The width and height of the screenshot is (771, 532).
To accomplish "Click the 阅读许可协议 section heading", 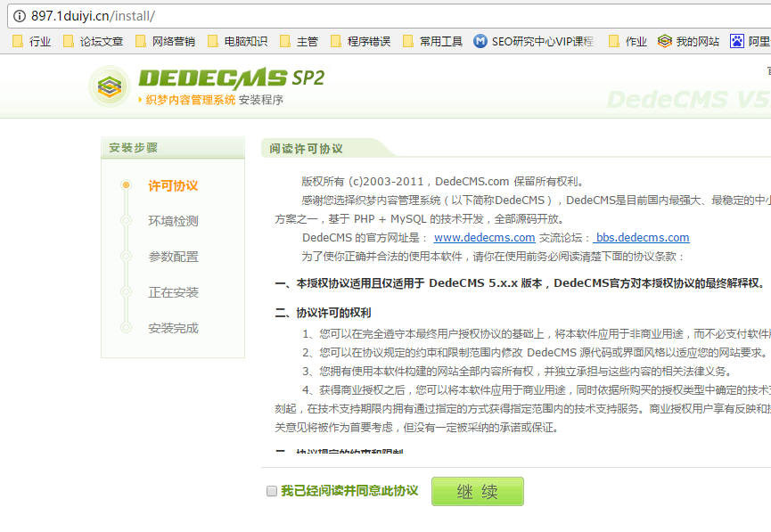I will 306,149.
